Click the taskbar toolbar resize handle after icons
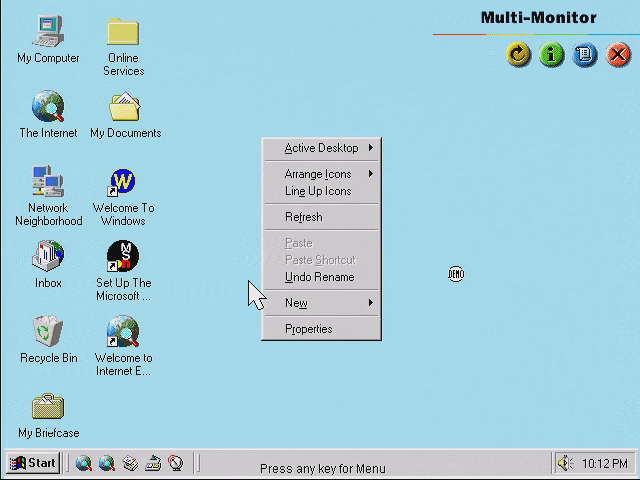 pos(198,463)
